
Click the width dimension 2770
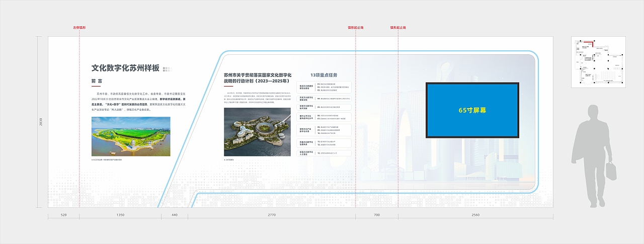coord(272,215)
